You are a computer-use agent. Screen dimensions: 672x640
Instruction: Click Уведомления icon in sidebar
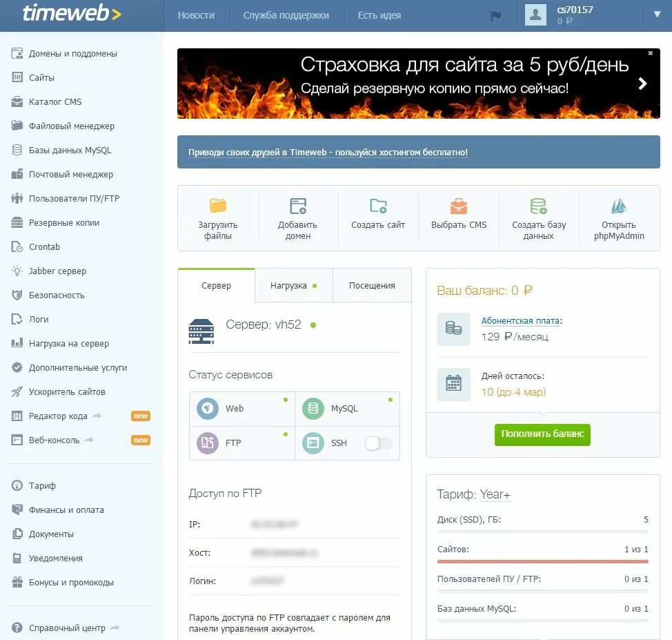click(17, 558)
